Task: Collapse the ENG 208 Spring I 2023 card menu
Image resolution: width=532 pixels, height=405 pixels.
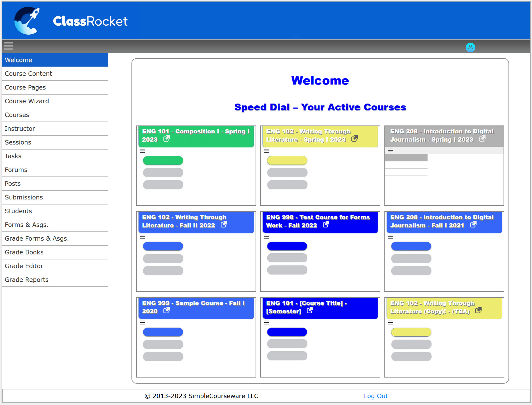Action: point(390,150)
